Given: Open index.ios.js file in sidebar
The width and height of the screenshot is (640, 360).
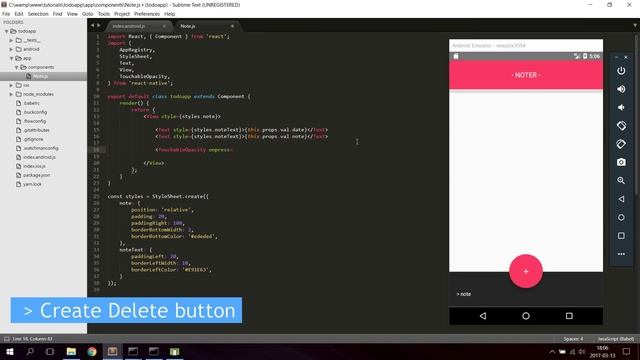Looking at the screenshot, I should [34, 166].
